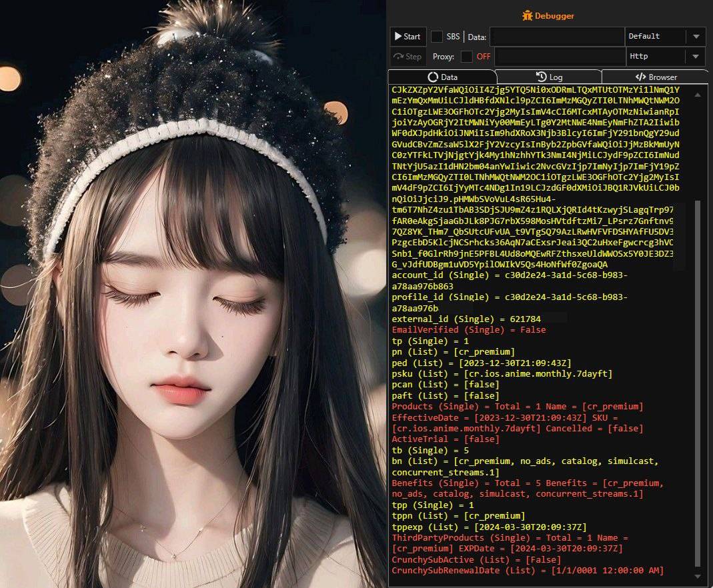Click the scrollbar up arrow
The width and height of the screenshot is (713, 588).
pos(698,95)
